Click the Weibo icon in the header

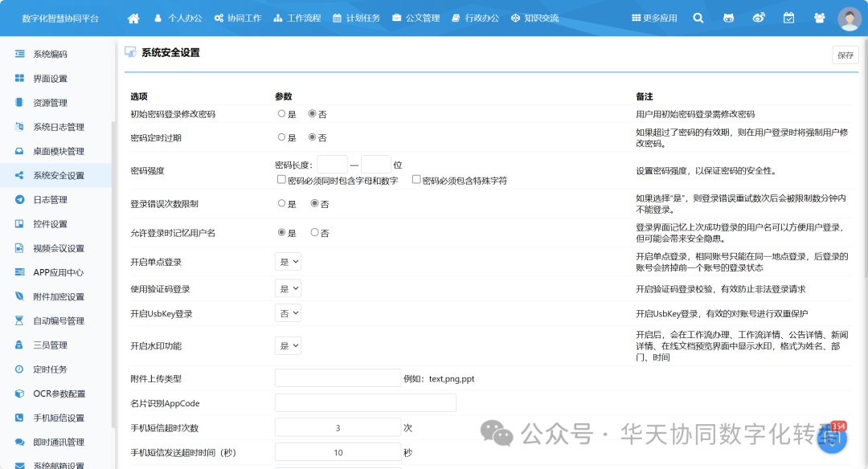coord(759,16)
